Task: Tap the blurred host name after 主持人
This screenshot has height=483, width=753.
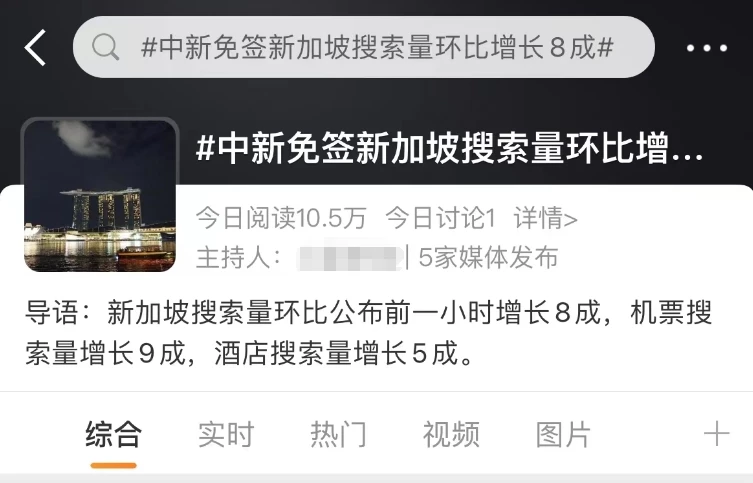Action: click(x=349, y=258)
